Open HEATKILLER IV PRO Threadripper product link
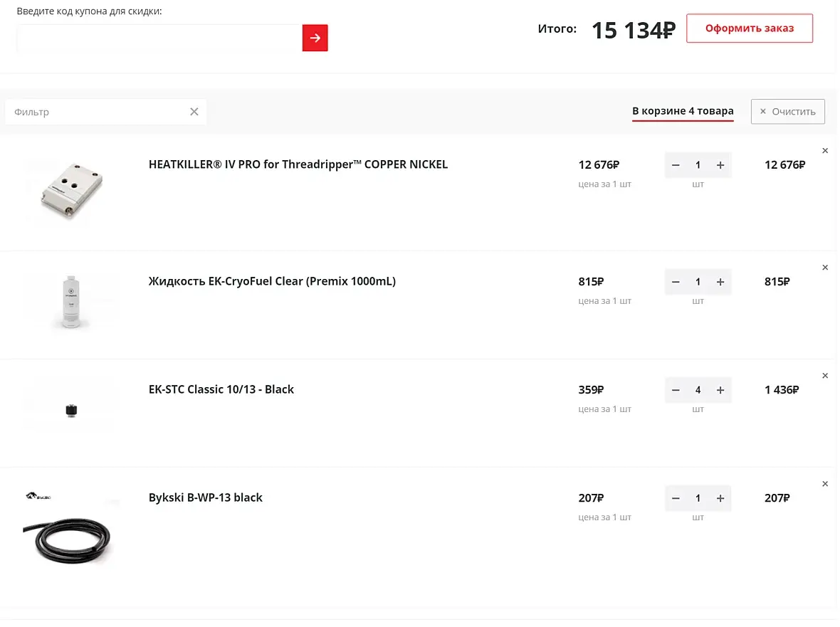 pos(298,164)
